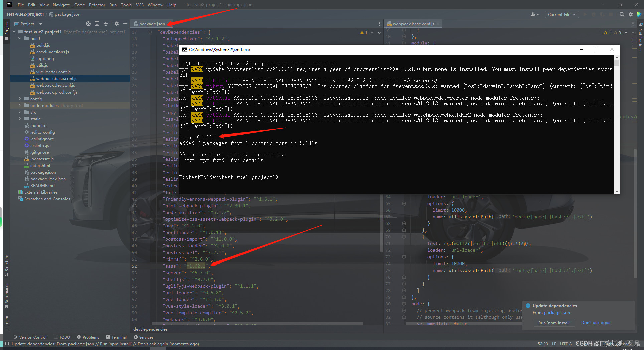Expand the src folder
The image size is (644, 350).
(20, 112)
